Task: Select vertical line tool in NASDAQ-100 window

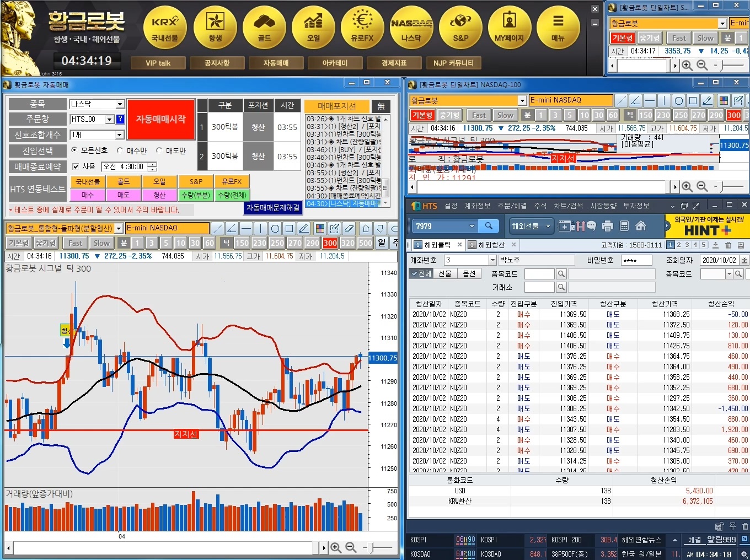Action: click(665, 100)
